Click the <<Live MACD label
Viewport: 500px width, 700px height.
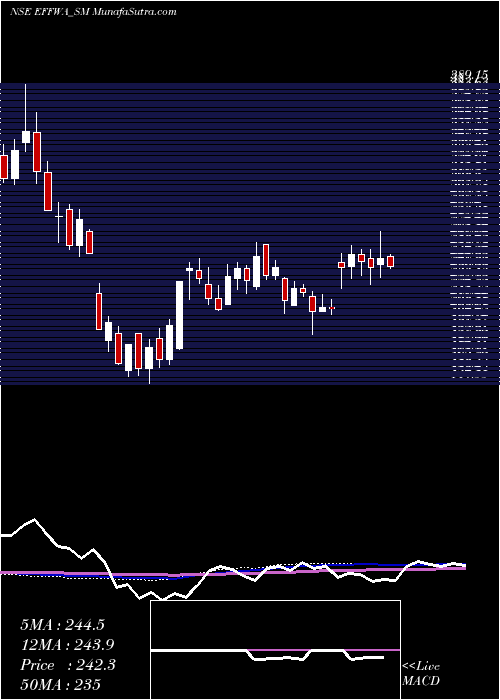[421, 673]
